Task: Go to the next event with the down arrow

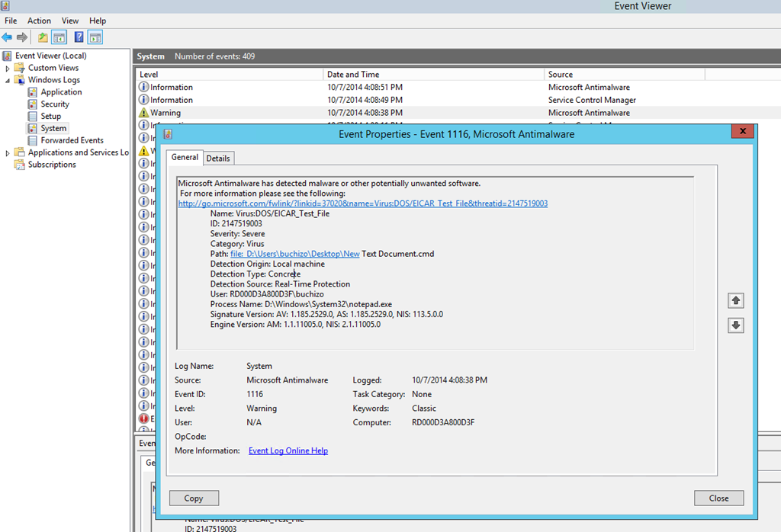Action: coord(736,325)
